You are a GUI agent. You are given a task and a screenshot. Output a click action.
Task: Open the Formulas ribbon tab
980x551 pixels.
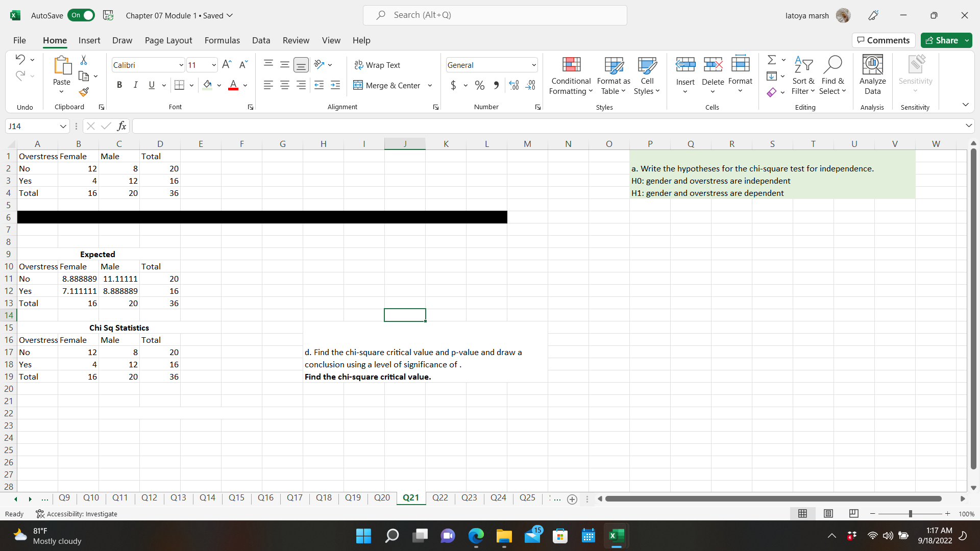(222, 40)
